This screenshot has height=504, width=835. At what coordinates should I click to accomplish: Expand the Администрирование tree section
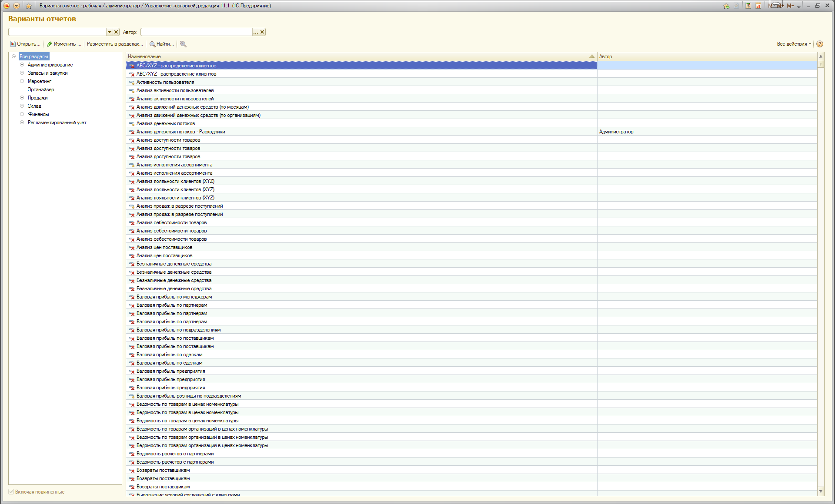(22, 65)
